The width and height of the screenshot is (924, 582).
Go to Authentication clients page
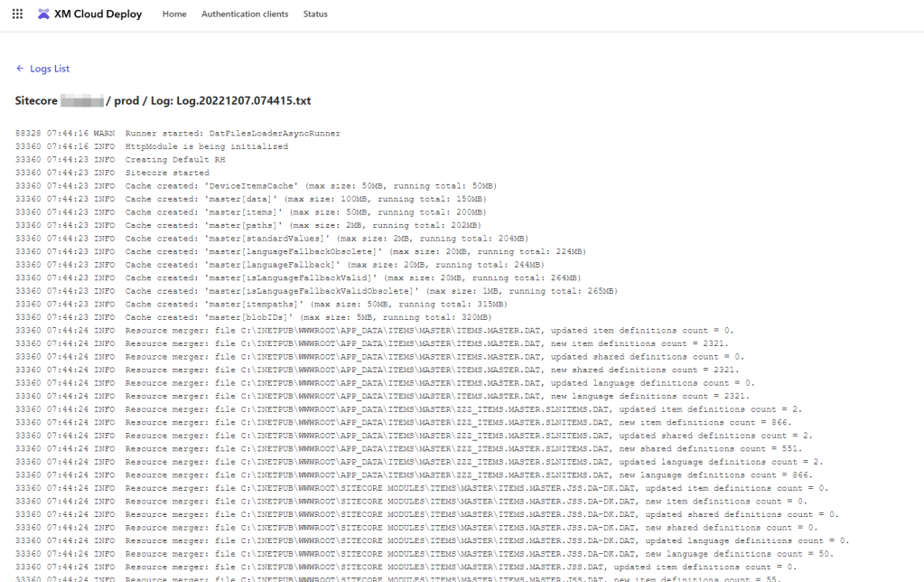pos(245,14)
